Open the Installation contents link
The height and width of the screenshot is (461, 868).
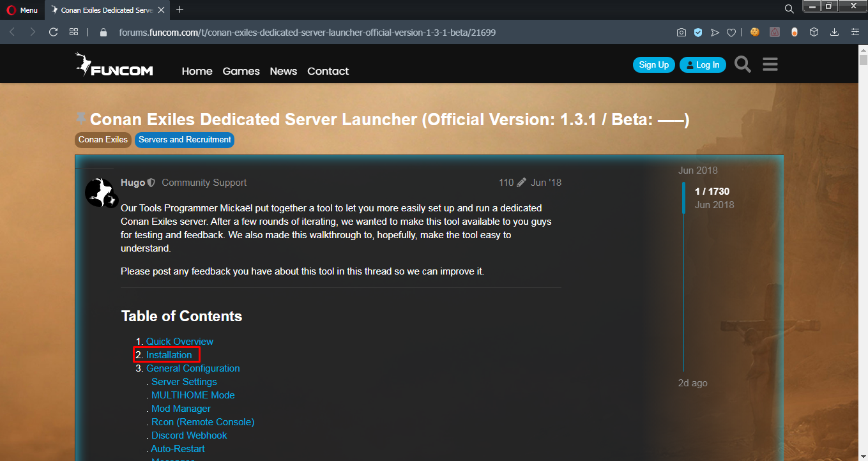[169, 355]
